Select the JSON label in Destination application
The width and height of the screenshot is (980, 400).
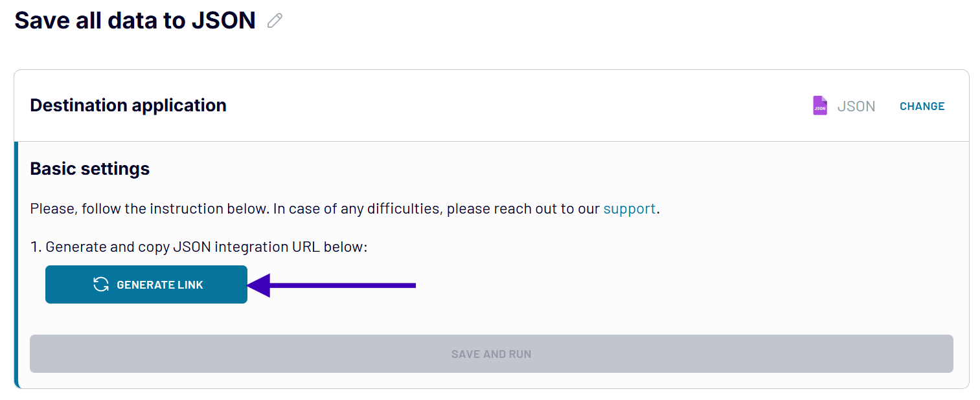856,106
